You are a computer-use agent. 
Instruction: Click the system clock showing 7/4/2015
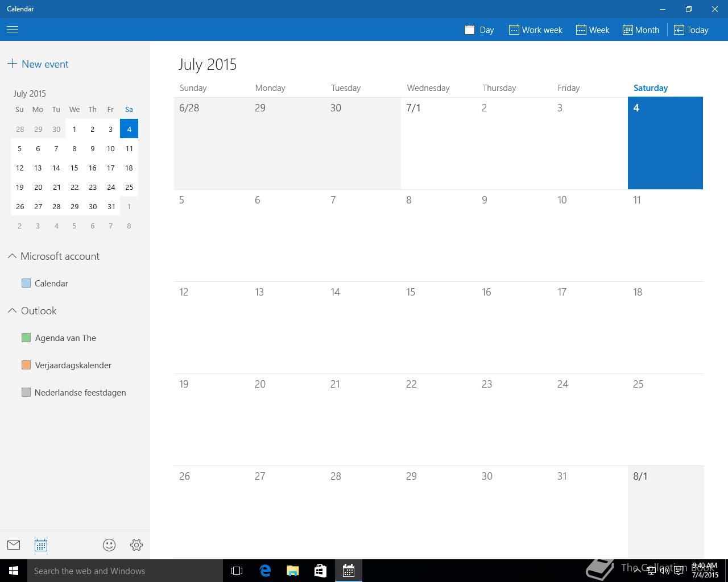click(x=705, y=570)
